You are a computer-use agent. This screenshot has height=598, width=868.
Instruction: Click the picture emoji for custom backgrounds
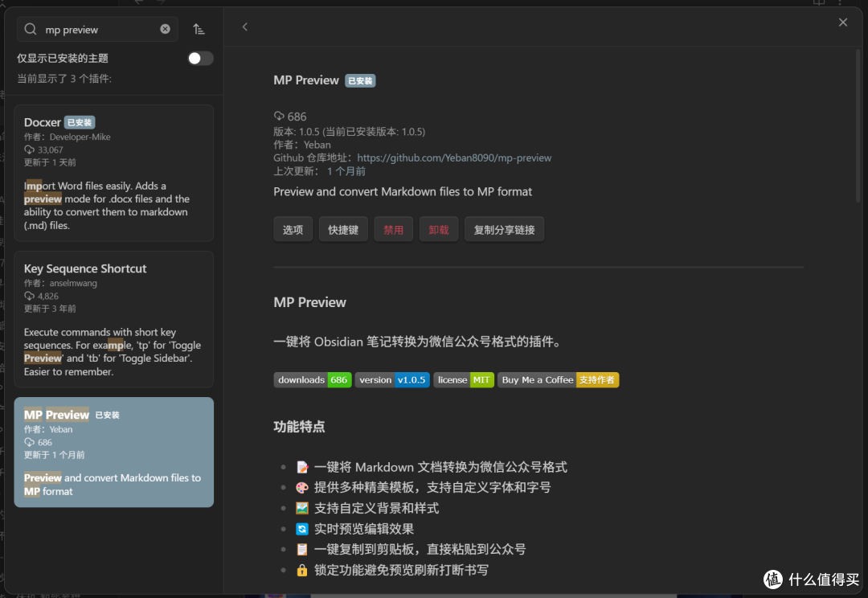[301, 508]
